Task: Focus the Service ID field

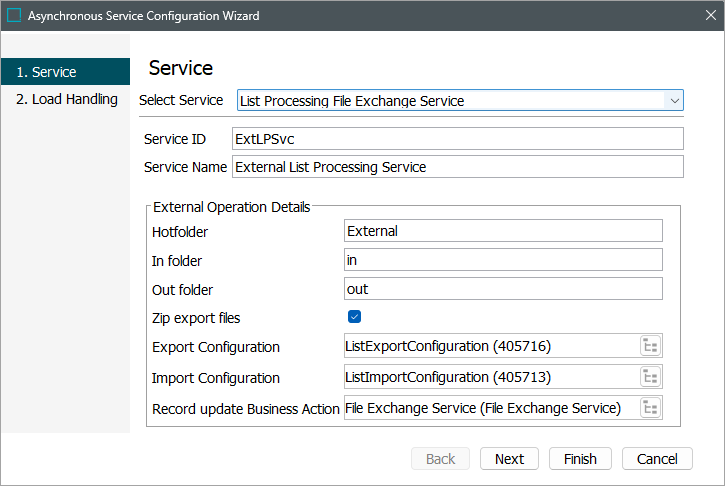Action: [x=458, y=139]
